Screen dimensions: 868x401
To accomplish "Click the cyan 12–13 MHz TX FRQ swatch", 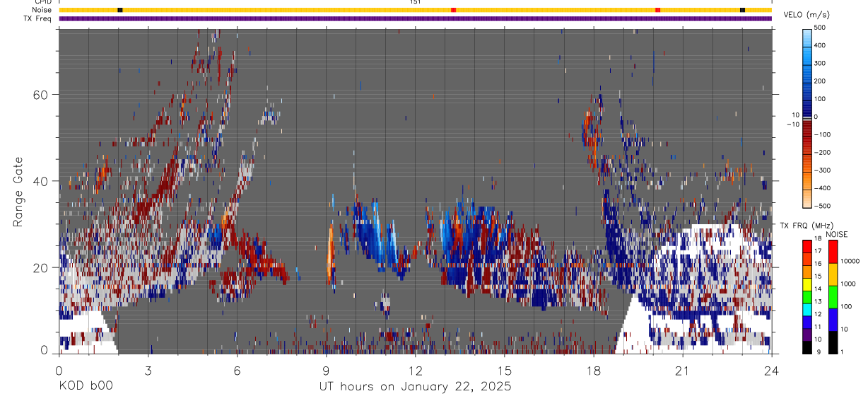I will pyautogui.click(x=807, y=310).
